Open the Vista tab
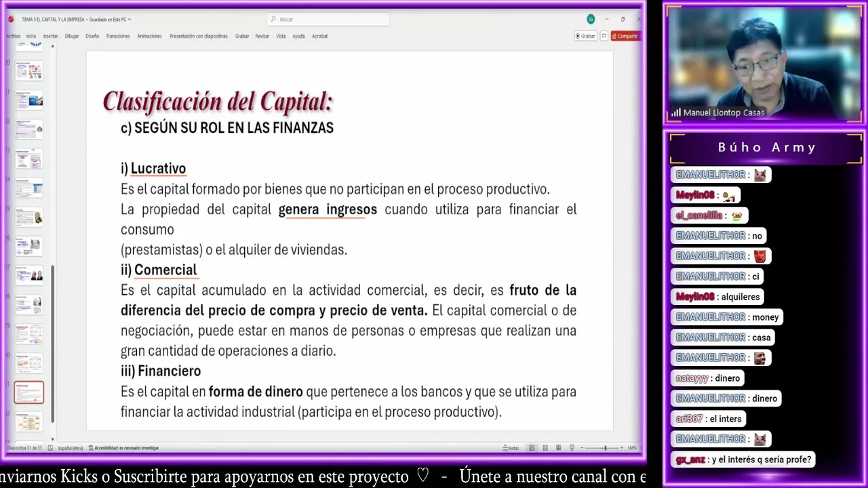Image resolution: width=868 pixels, height=488 pixels. pyautogui.click(x=281, y=36)
